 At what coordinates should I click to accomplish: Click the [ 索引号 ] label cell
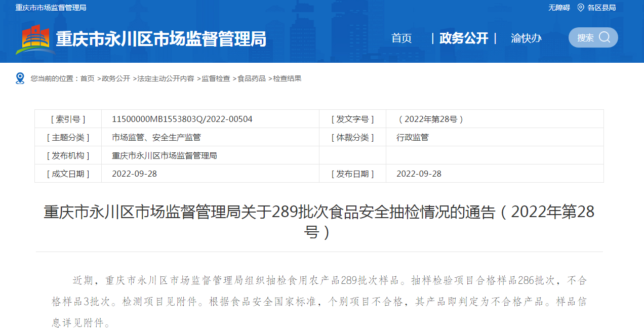point(68,119)
